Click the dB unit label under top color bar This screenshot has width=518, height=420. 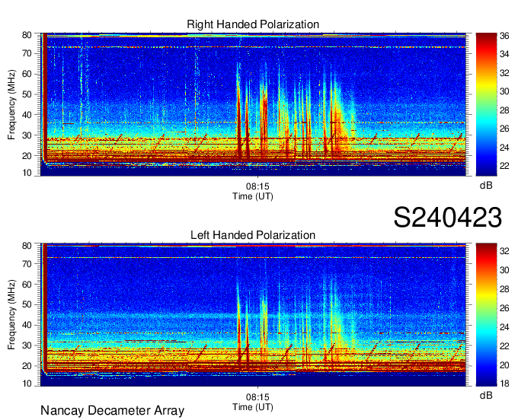[486, 186]
